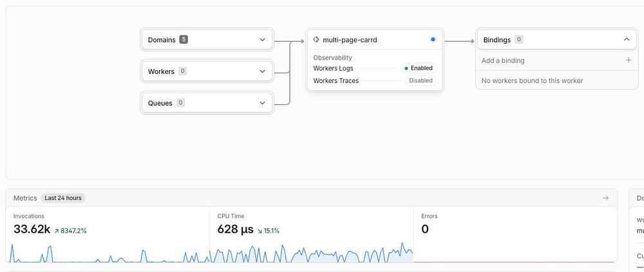Open the Errors metric card
The width and height of the screenshot is (644, 272).
(515, 235)
